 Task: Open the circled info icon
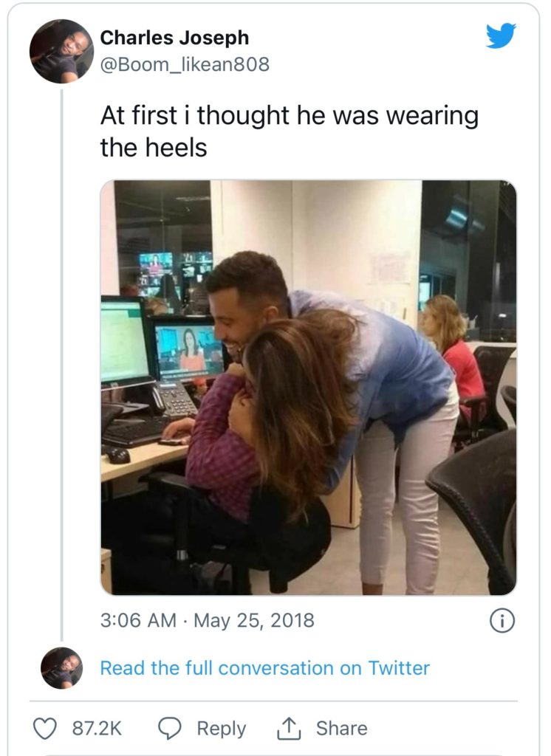(502, 621)
